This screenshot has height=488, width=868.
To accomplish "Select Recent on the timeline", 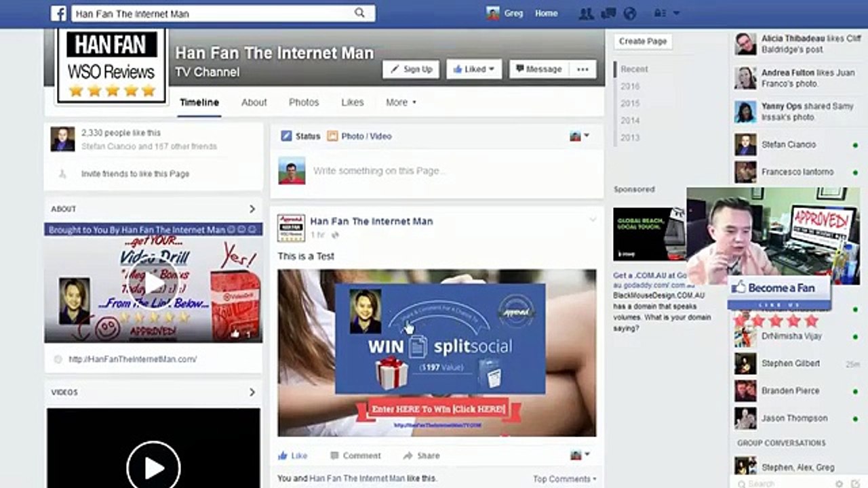I will pos(634,69).
